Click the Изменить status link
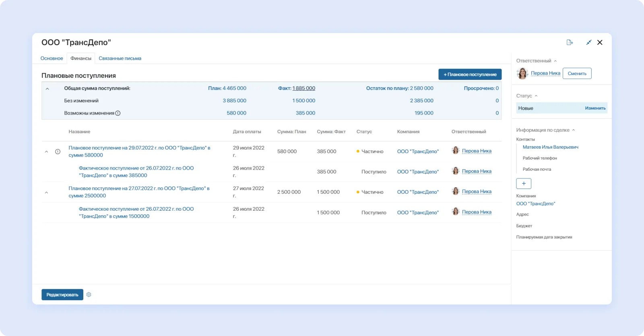644x336 pixels. 595,108
